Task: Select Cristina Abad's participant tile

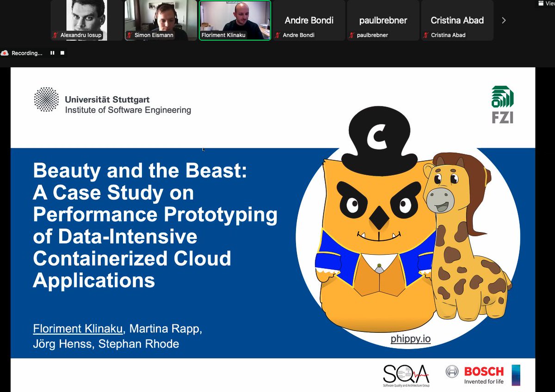Action: pyautogui.click(x=457, y=20)
